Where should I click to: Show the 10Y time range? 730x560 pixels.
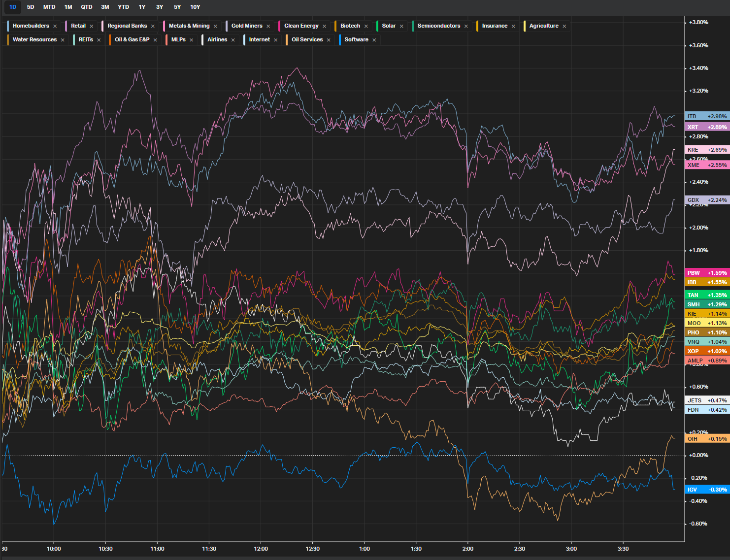(x=195, y=7)
